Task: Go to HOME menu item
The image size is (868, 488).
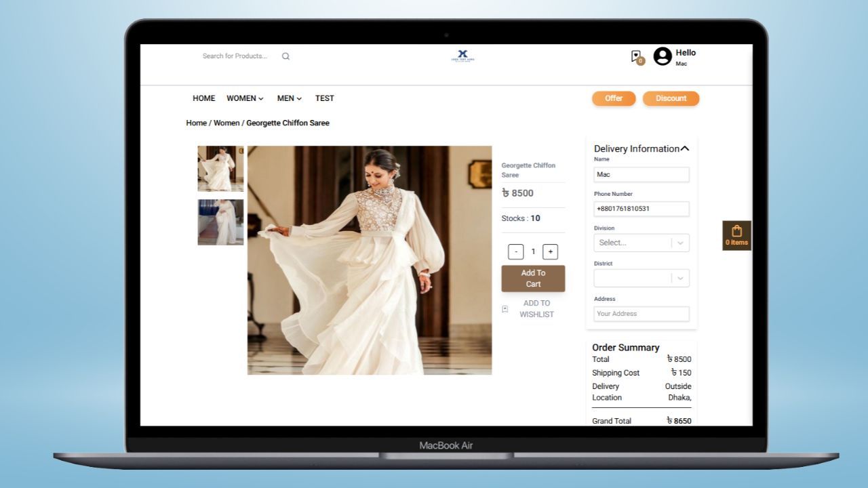Action: (203, 98)
